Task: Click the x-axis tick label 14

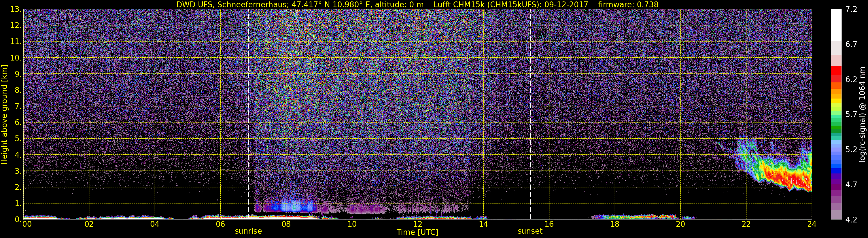Action: point(483,224)
